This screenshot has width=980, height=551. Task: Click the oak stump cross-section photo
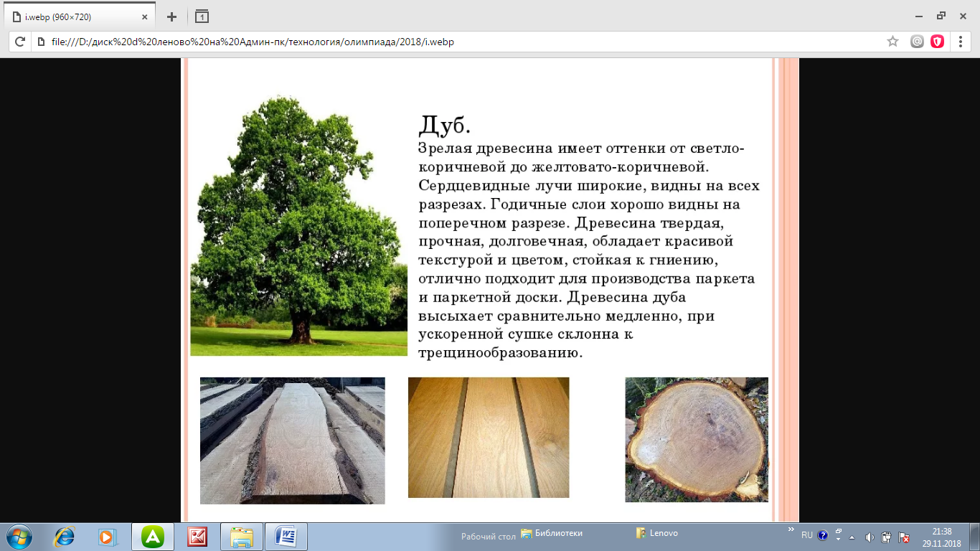coord(697,439)
